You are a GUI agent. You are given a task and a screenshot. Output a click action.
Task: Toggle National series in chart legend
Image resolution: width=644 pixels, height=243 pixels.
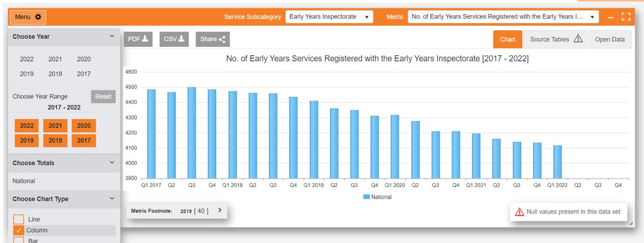coord(377,197)
